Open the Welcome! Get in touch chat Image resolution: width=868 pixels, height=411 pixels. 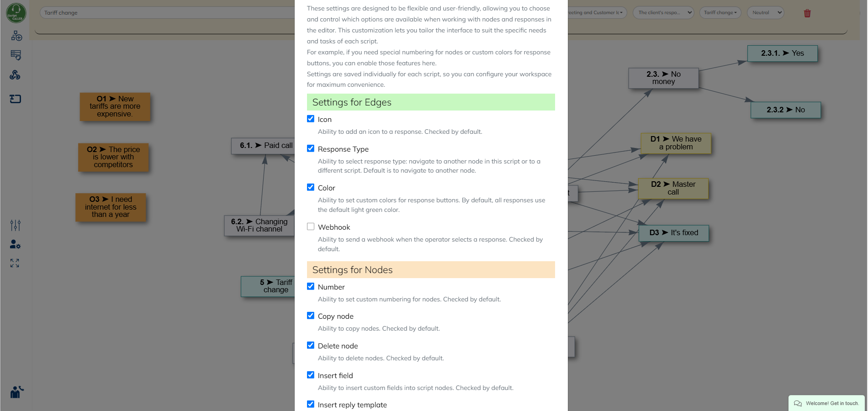click(826, 403)
